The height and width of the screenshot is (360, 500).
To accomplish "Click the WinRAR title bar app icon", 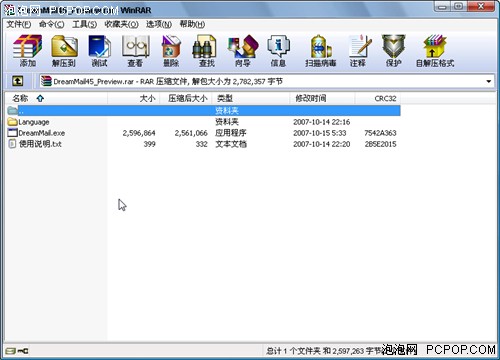I will click(10, 10).
